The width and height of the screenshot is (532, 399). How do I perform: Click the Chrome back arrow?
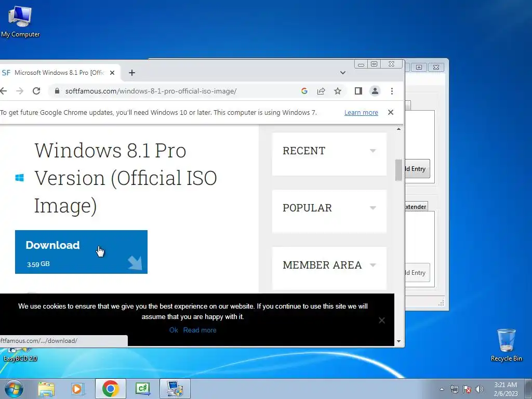click(3, 91)
